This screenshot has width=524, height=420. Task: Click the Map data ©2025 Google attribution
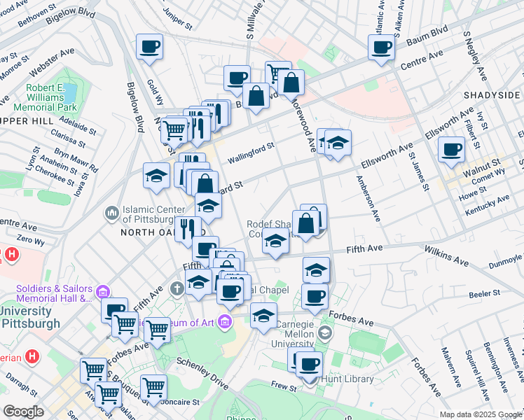481,414
